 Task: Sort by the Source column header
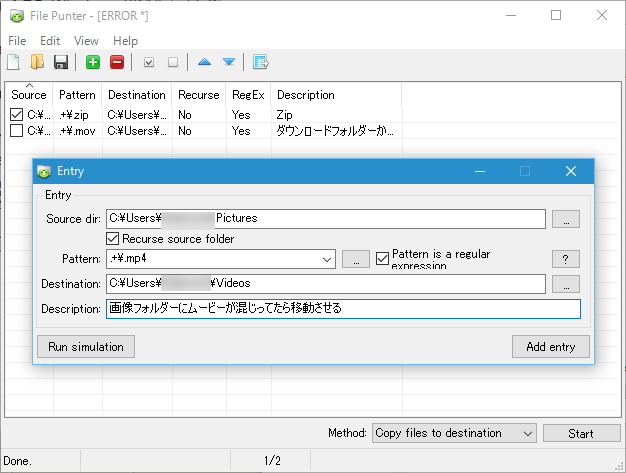[x=29, y=95]
